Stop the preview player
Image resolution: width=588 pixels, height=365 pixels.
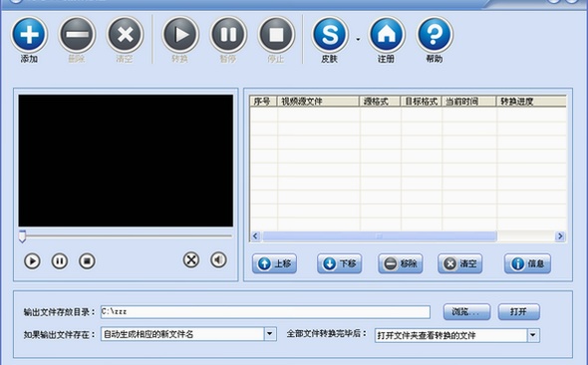pos(87,261)
